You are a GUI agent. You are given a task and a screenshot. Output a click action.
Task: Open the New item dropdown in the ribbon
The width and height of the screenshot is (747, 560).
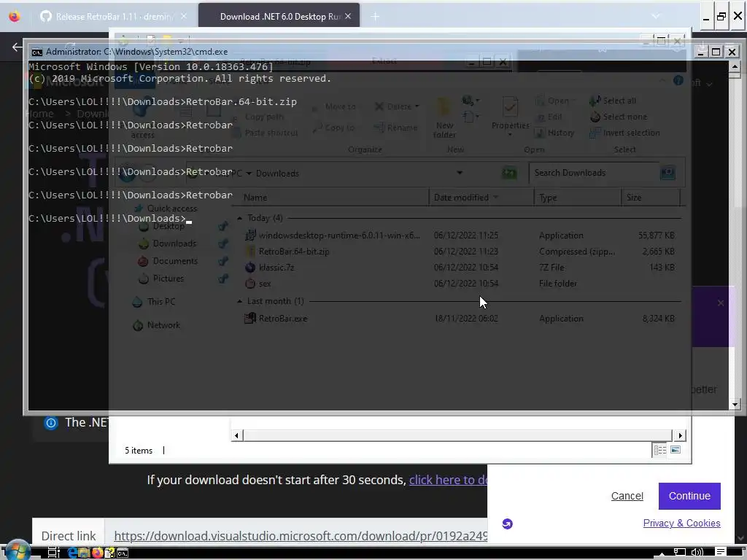pos(471,100)
